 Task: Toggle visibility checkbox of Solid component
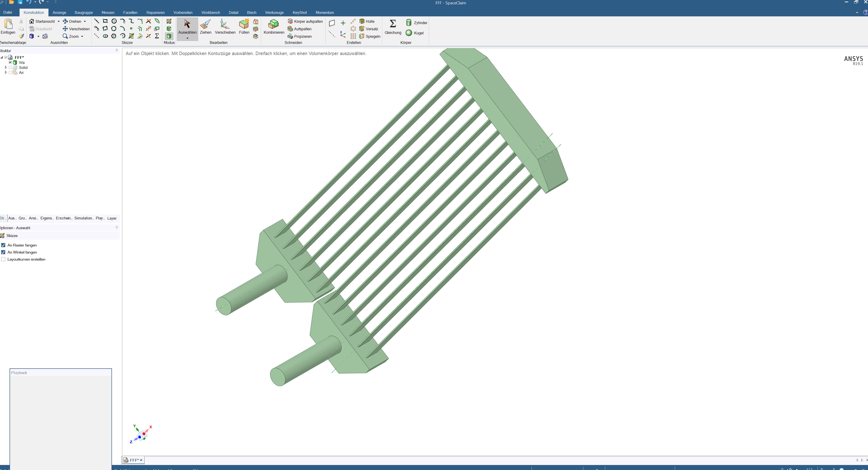click(x=10, y=68)
